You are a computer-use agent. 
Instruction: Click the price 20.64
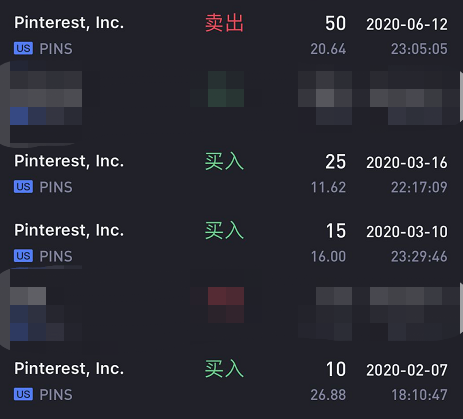[x=328, y=49]
